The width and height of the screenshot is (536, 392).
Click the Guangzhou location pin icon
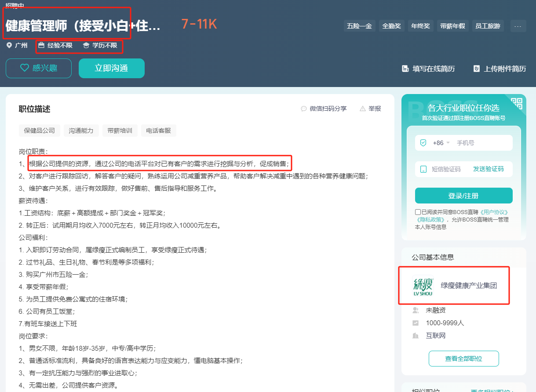[x=9, y=45]
